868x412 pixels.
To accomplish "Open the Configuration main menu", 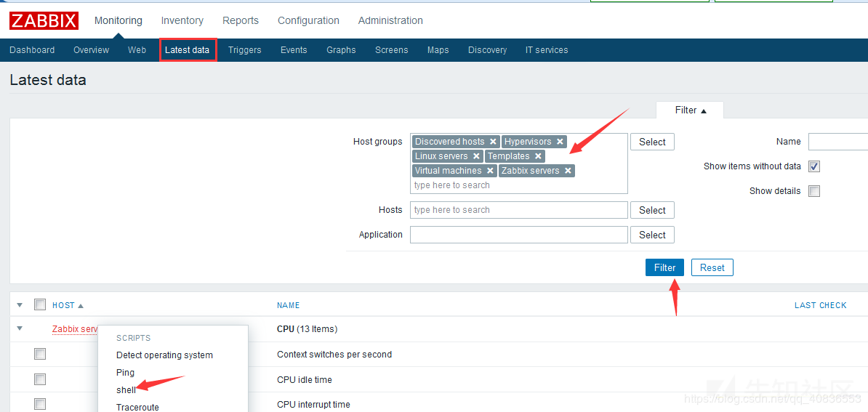I will coord(308,20).
